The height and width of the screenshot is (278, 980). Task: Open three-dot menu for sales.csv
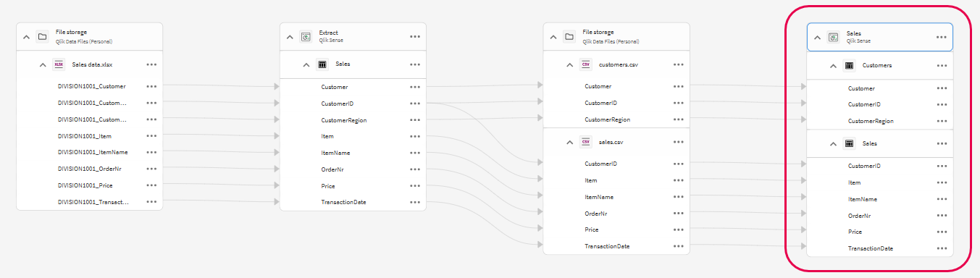(x=679, y=142)
